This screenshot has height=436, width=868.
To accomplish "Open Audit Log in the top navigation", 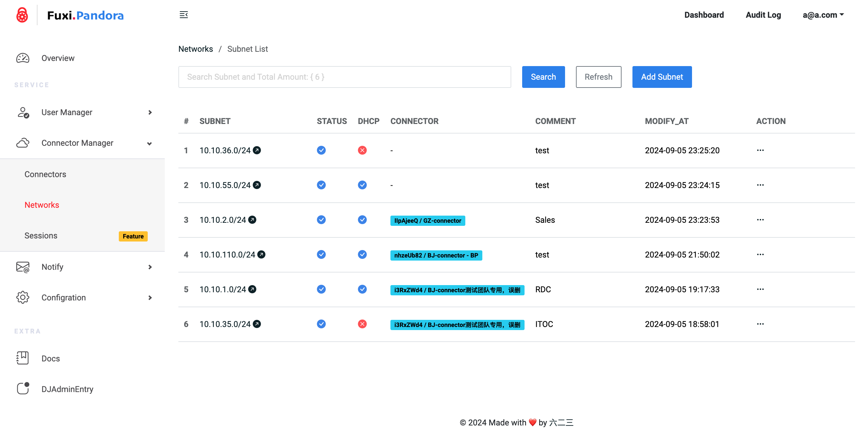I will tap(763, 15).
